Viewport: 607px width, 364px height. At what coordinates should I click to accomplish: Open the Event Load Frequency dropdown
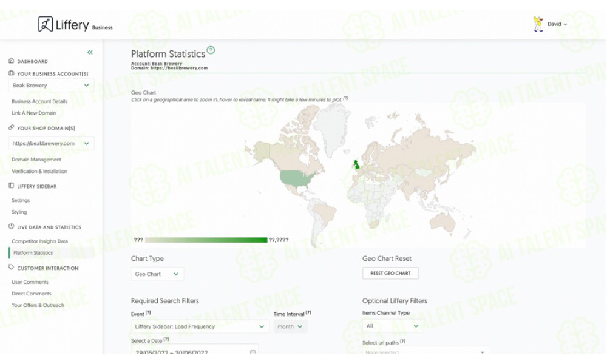tap(200, 326)
